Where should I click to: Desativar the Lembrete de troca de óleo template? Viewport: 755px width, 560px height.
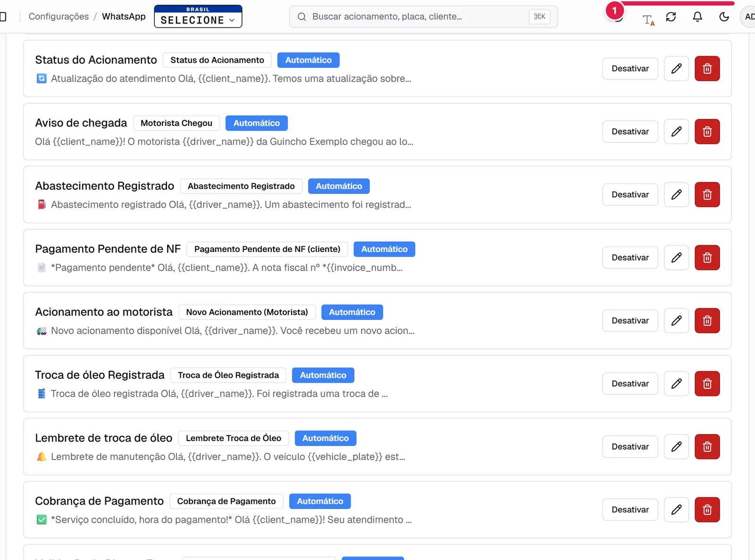630,447
